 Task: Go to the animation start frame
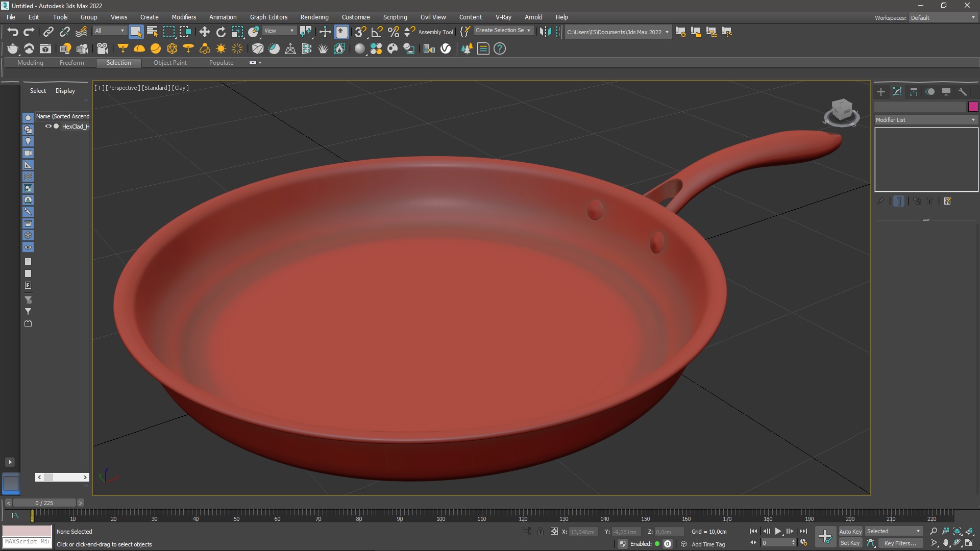pos(753,532)
